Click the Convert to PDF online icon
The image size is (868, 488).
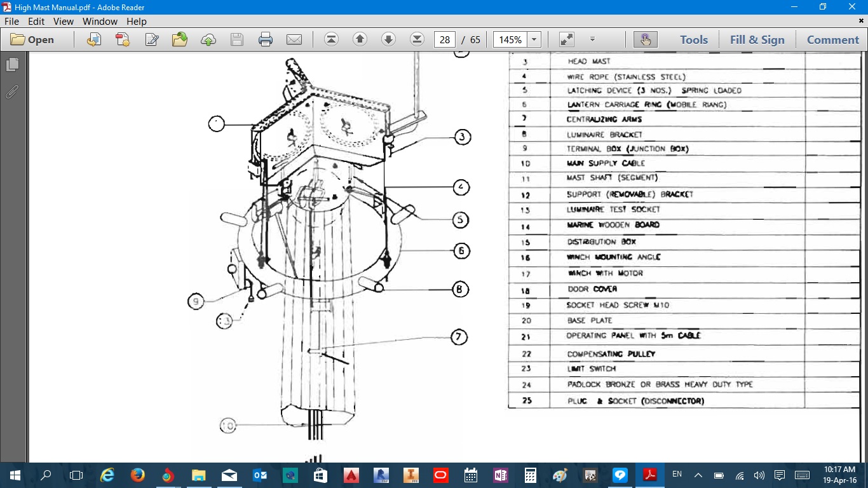(x=94, y=39)
